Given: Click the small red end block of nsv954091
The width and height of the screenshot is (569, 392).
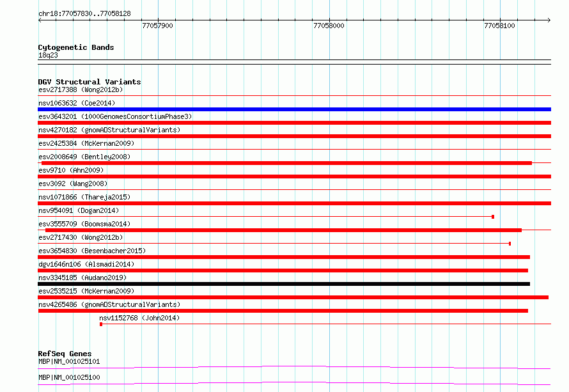Looking at the screenshot, I should (493, 217).
